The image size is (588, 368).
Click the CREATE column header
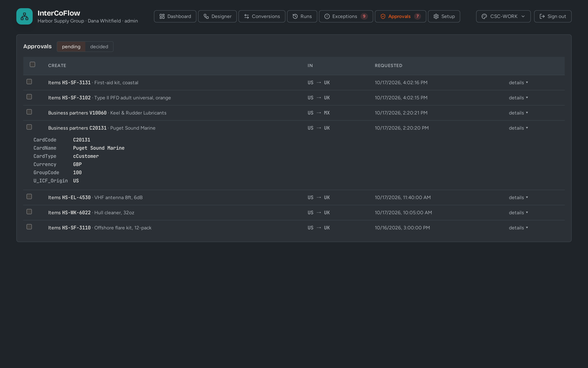(x=57, y=65)
